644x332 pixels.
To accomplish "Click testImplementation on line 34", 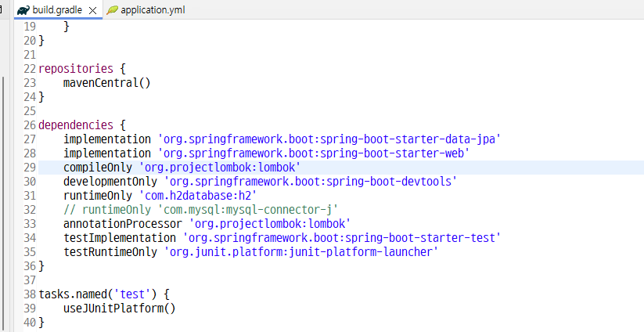I will pyautogui.click(x=120, y=238).
